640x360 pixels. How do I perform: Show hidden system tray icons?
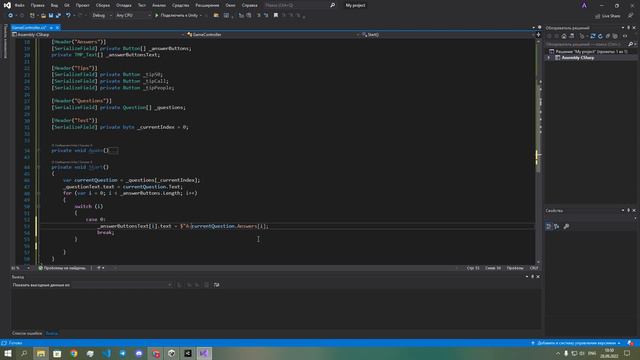(x=558, y=353)
